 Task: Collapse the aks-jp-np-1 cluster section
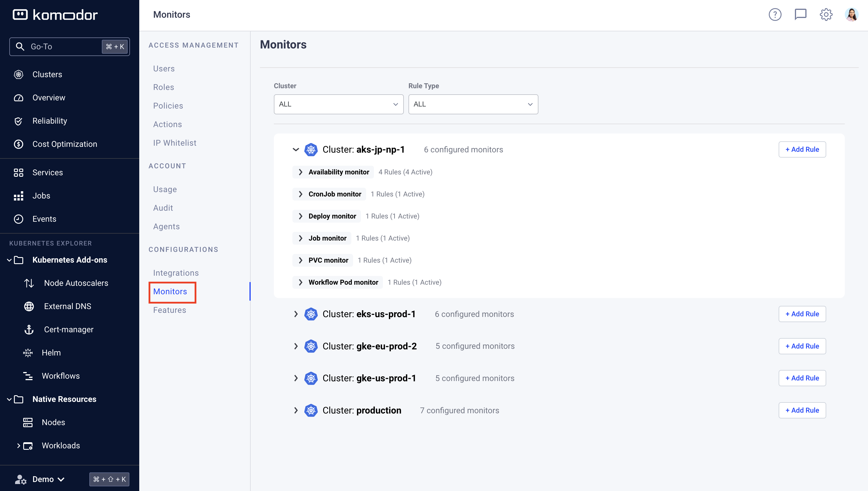coord(296,150)
